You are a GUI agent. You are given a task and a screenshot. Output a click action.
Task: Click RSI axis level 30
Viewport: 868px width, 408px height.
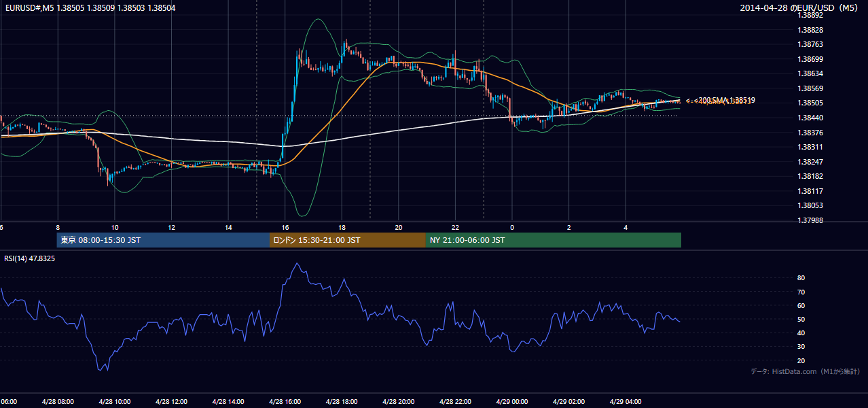(801, 347)
